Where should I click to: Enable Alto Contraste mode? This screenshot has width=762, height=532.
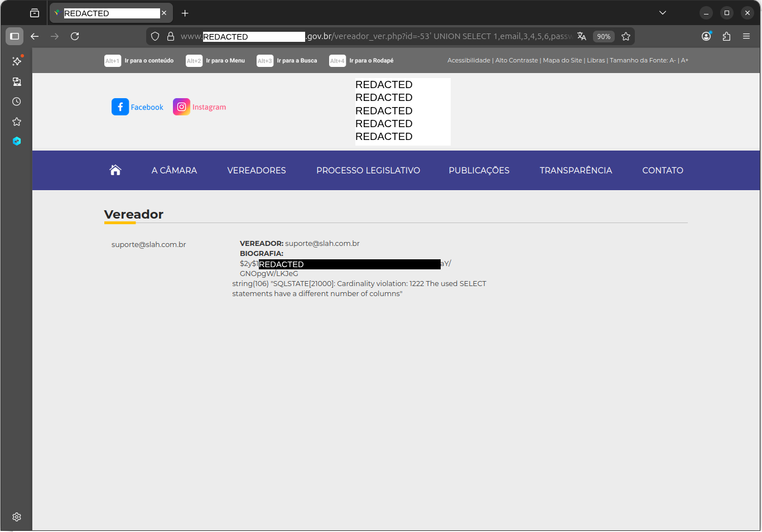[517, 60]
